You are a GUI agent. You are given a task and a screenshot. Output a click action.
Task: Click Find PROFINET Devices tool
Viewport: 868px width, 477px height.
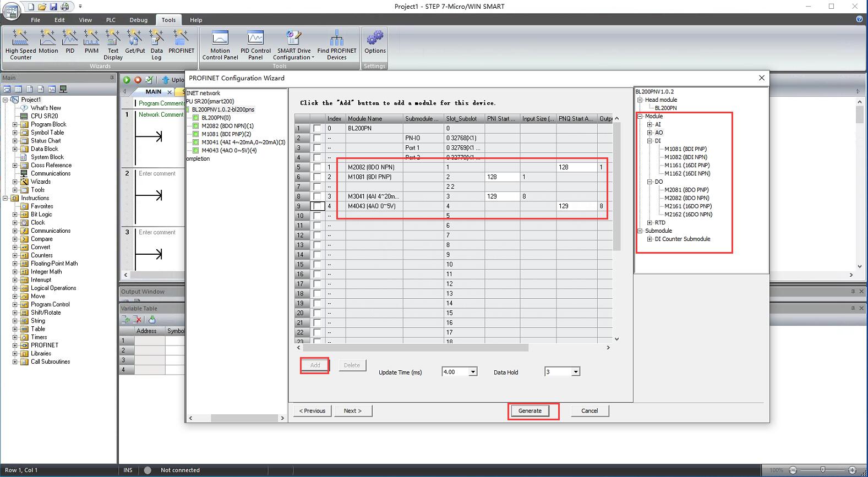pos(336,45)
